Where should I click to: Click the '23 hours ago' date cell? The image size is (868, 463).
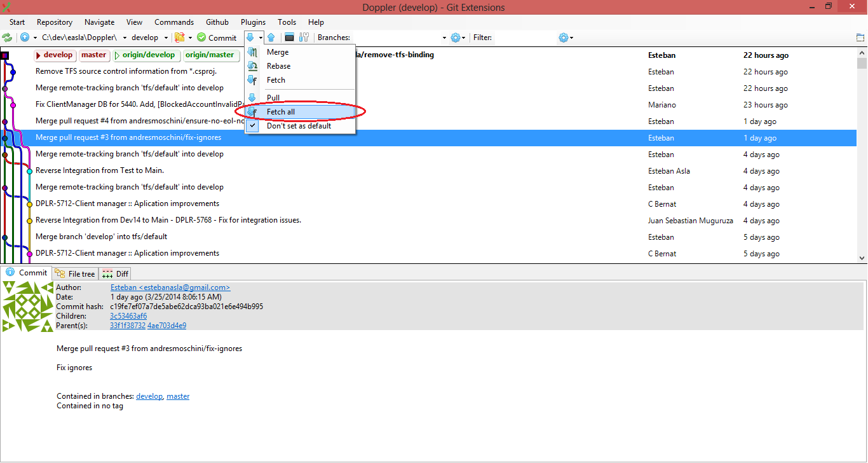[766, 105]
